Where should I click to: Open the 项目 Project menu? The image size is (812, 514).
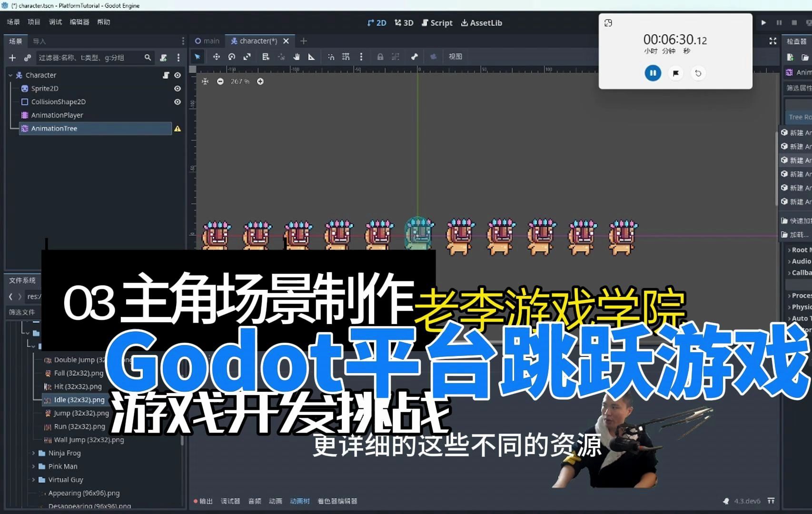click(34, 22)
